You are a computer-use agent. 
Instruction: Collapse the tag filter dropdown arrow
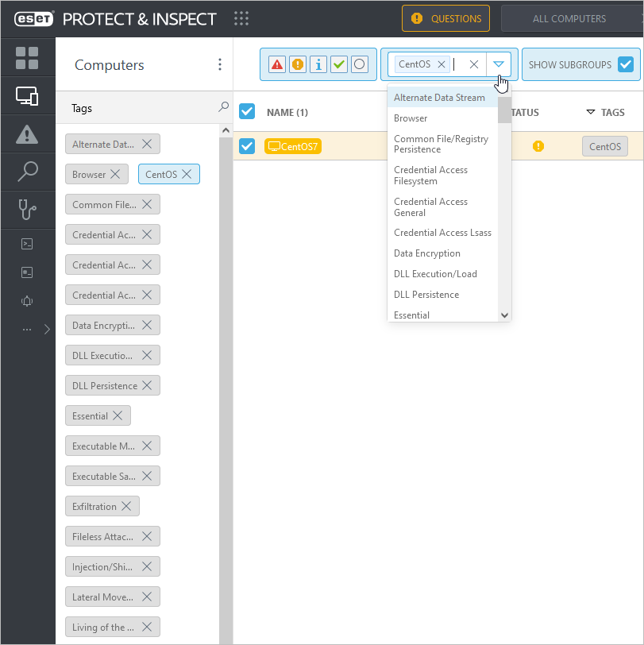498,64
